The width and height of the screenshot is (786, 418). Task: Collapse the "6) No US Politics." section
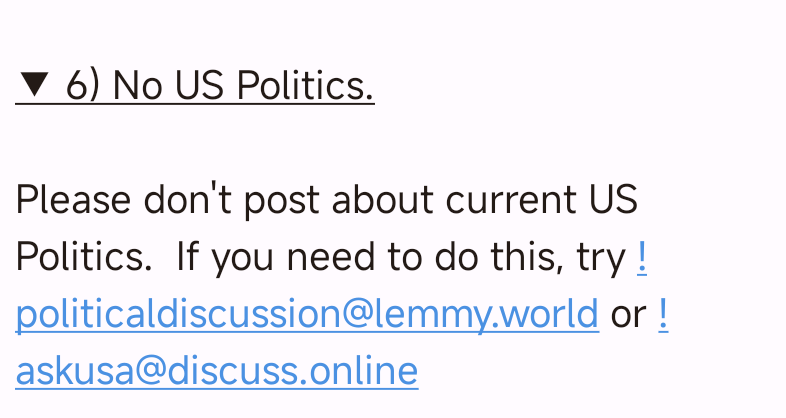[195, 87]
